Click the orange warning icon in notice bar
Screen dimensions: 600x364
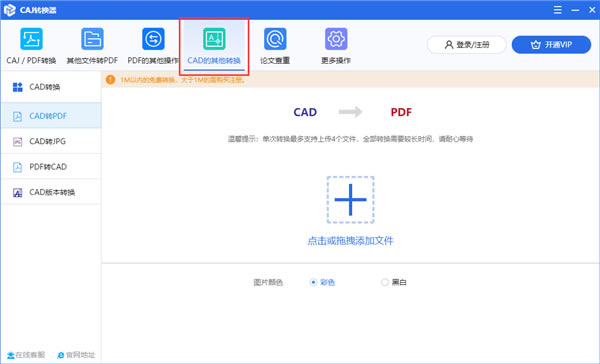tap(110, 80)
